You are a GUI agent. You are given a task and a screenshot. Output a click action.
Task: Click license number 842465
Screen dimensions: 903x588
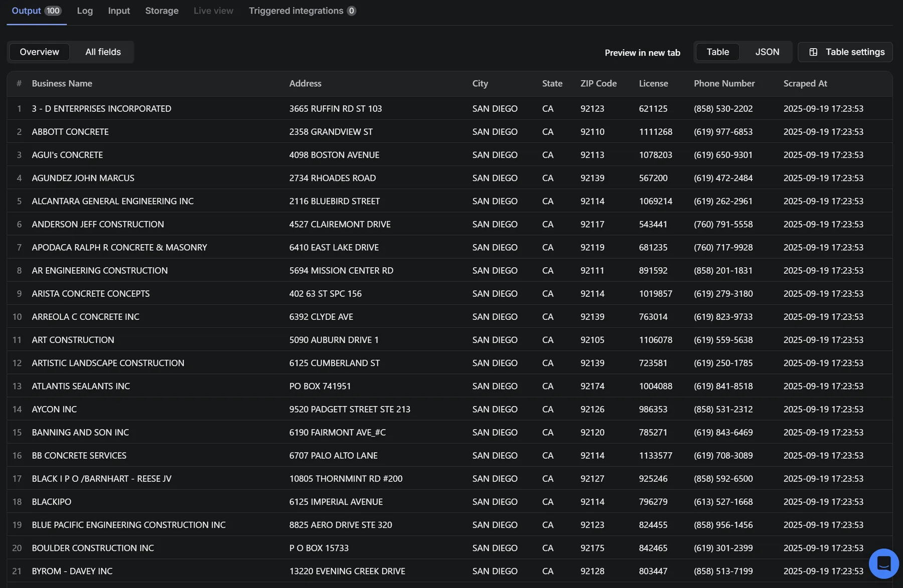coord(653,548)
